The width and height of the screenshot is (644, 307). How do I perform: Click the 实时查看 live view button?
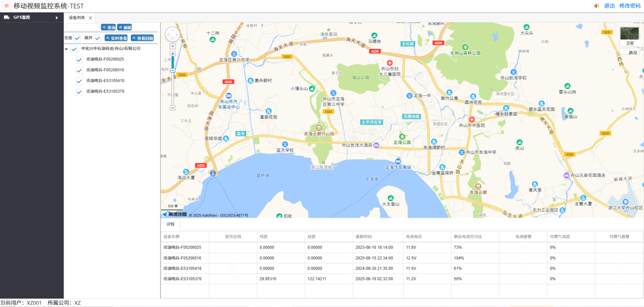point(116,38)
